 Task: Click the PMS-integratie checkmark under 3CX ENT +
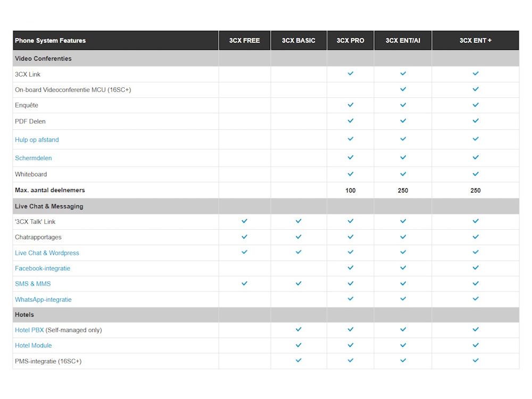click(476, 360)
